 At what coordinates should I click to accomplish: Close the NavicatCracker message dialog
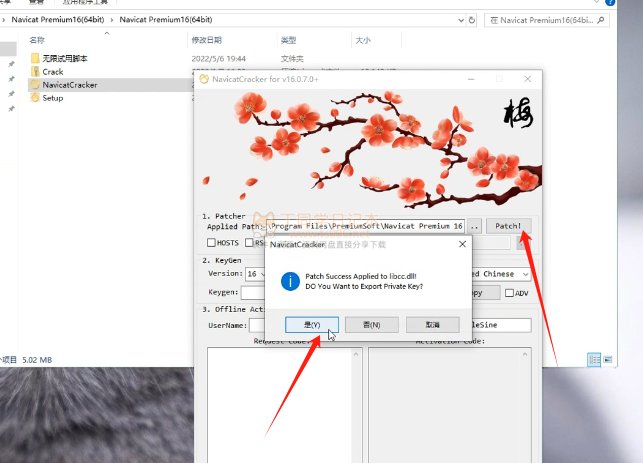coord(462,244)
